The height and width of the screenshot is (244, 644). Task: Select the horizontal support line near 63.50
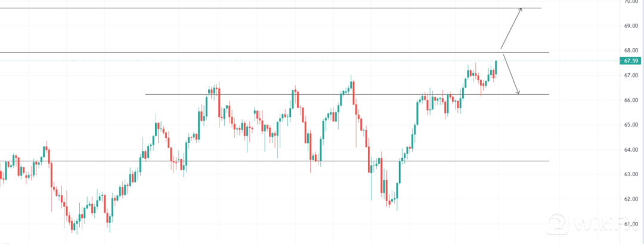click(x=268, y=161)
